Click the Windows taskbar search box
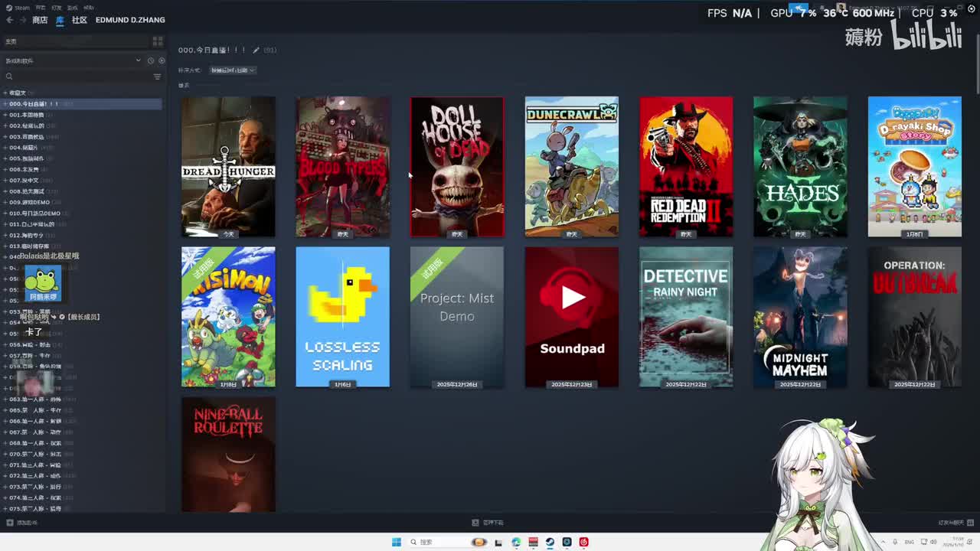The image size is (980, 551). click(449, 542)
